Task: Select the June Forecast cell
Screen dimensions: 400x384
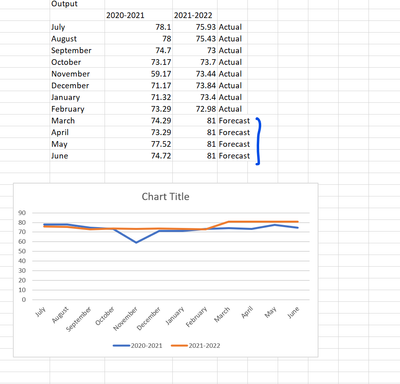Action: pos(233,156)
